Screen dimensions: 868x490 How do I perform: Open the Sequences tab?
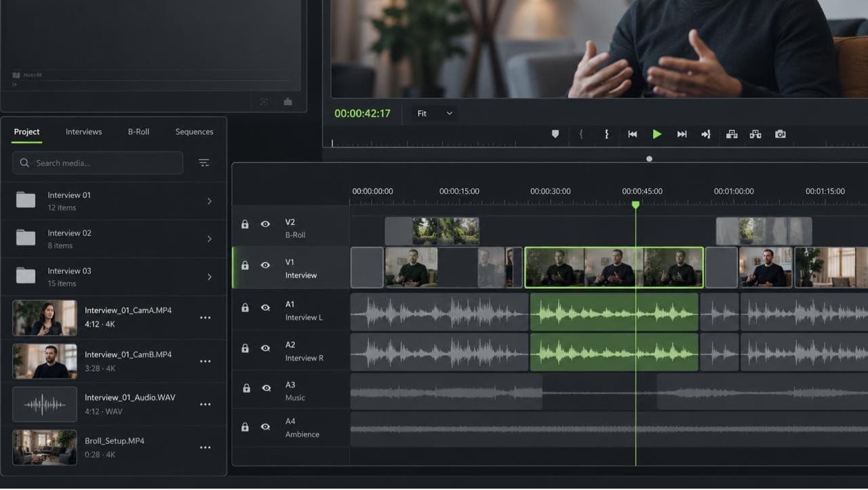(194, 131)
